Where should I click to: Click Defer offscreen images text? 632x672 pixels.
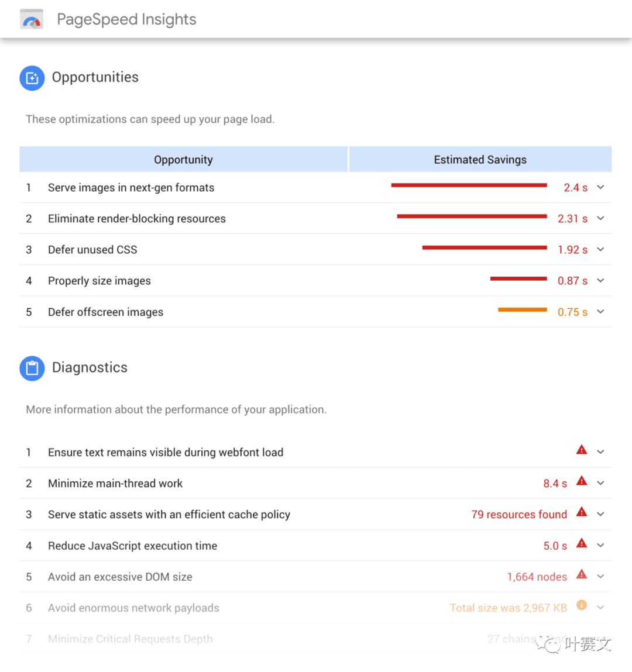(105, 312)
